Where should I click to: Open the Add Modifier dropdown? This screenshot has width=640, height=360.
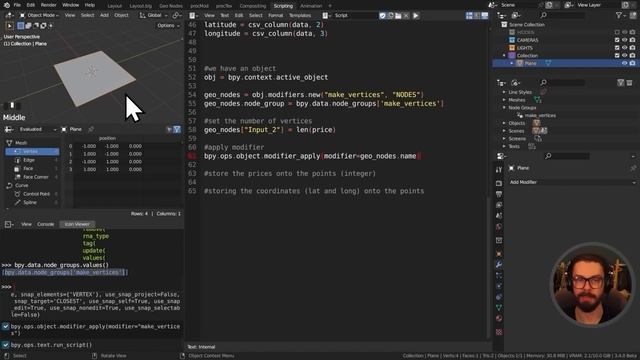click(x=573, y=182)
